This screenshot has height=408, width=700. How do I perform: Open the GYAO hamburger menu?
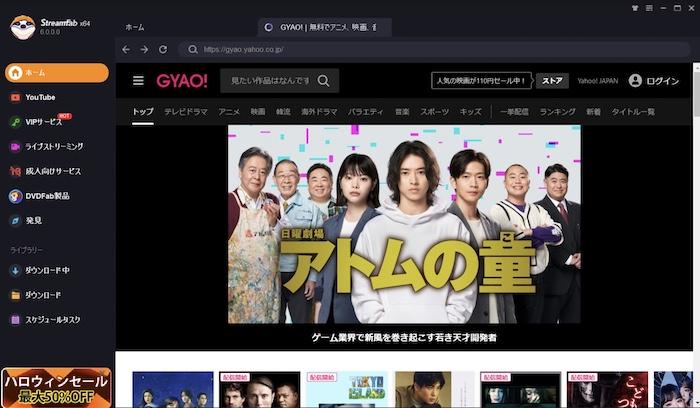pyautogui.click(x=138, y=80)
